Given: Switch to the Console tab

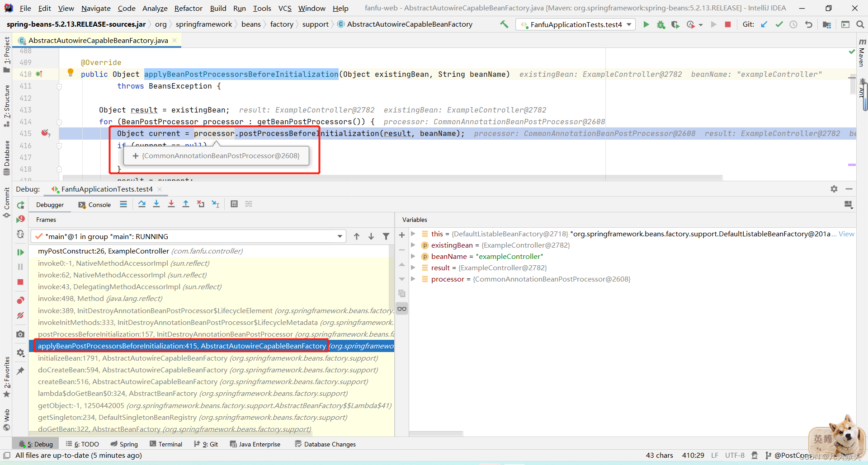Looking at the screenshot, I should point(95,205).
